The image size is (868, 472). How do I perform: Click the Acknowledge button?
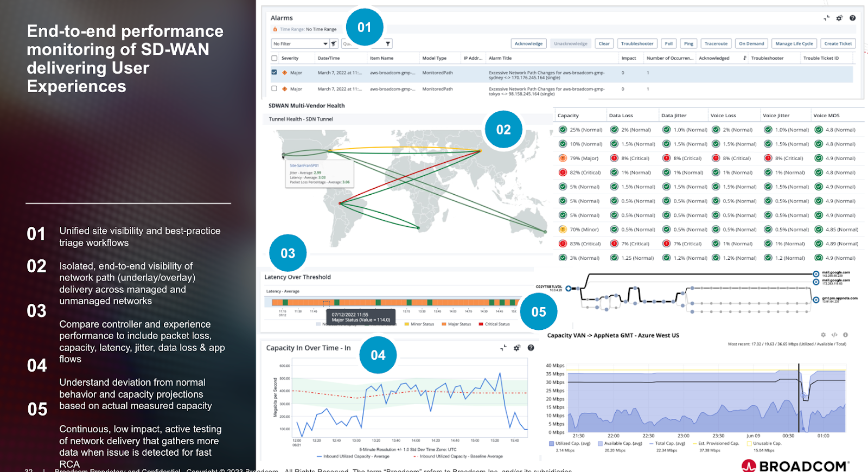click(x=528, y=44)
